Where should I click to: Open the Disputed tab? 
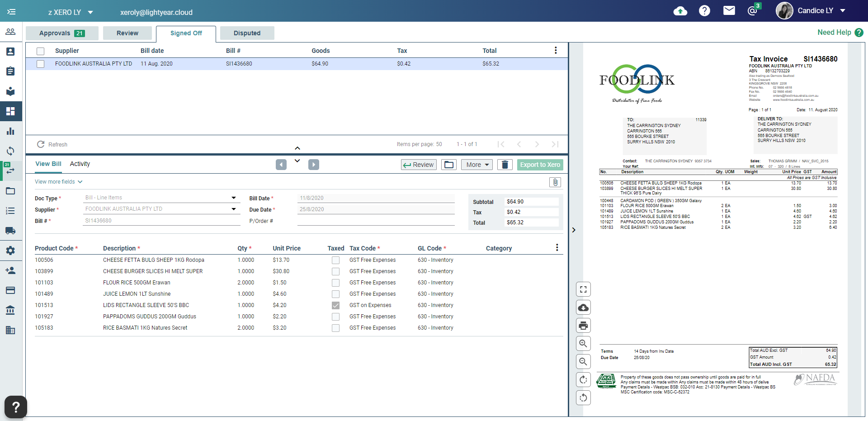pyautogui.click(x=247, y=33)
